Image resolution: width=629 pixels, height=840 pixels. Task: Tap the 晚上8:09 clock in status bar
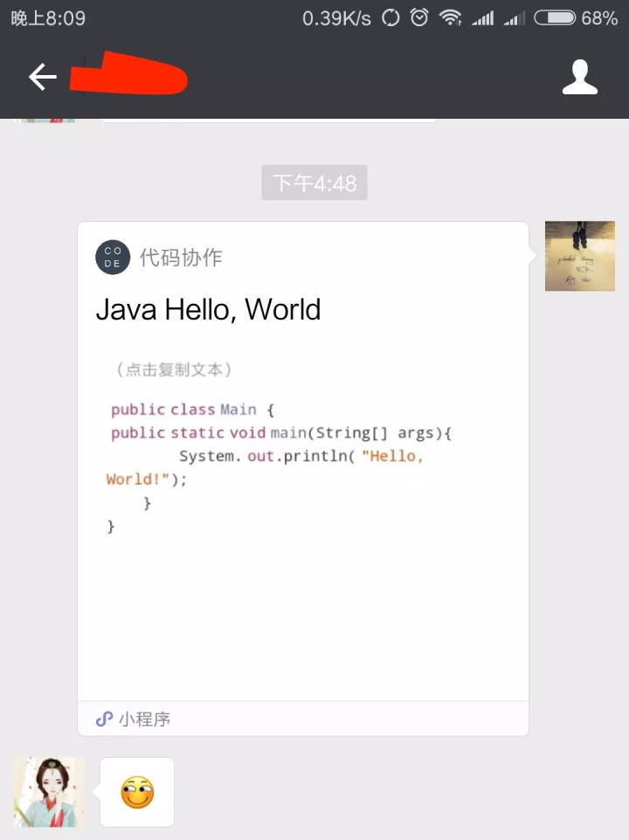click(48, 18)
